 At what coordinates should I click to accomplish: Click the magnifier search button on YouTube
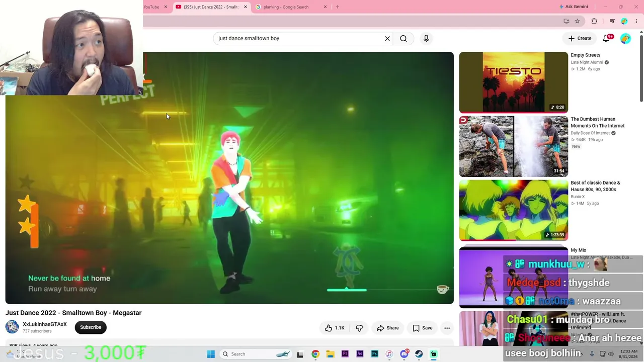[404, 38]
